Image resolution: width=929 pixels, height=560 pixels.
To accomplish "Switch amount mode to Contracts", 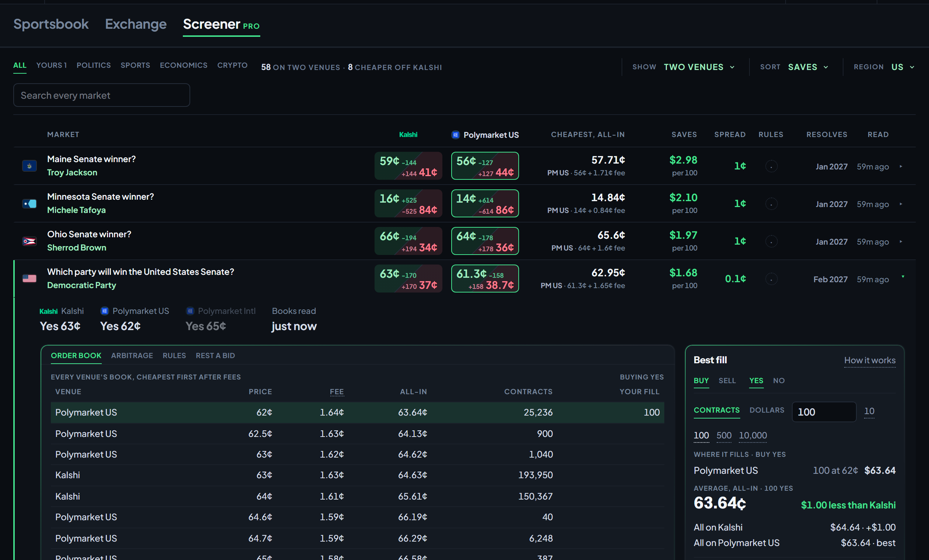I will click(716, 410).
